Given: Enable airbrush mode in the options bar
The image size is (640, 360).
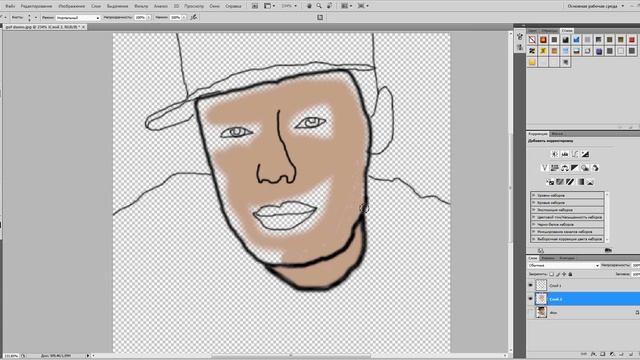Looking at the screenshot, I should 194,17.
